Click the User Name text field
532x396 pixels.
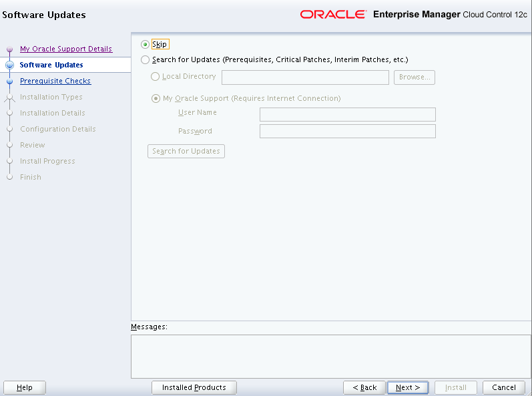347,114
